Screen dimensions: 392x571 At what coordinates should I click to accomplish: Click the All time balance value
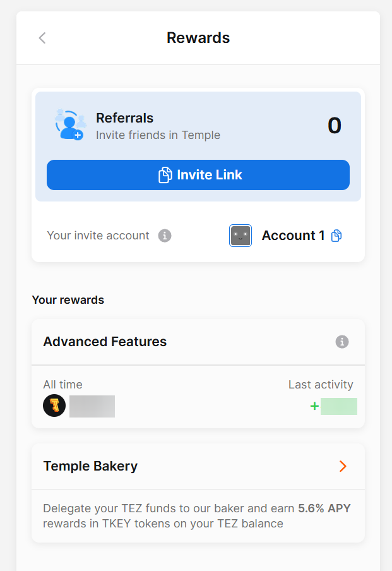92,406
